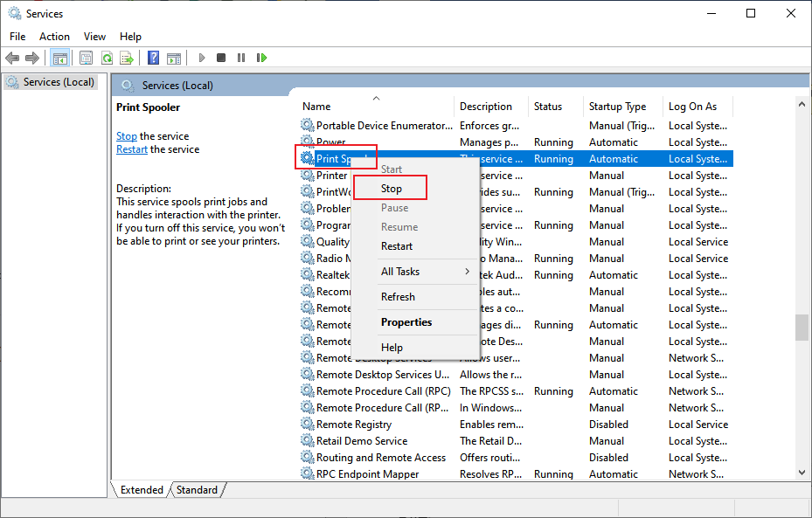Choose Stop from the context menu

(x=390, y=188)
